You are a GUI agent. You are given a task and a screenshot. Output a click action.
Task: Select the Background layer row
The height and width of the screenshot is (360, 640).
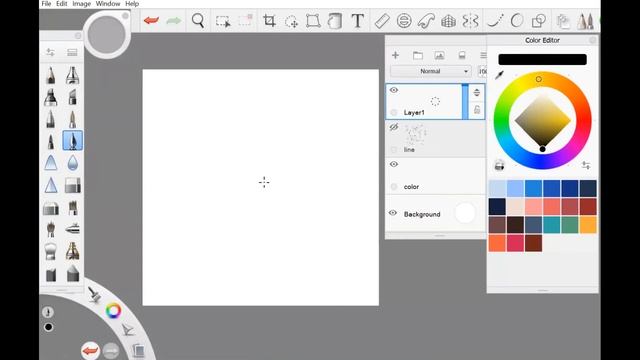(436, 213)
